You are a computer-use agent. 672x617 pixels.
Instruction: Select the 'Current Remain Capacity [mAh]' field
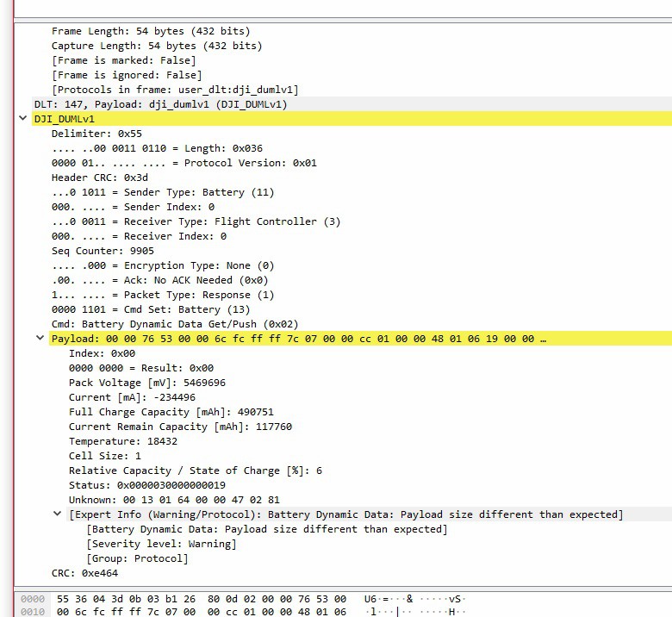180,427
